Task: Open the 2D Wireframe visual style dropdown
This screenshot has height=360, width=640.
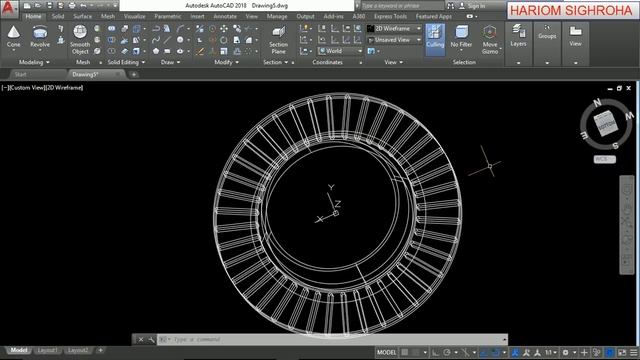Action: click(394, 29)
